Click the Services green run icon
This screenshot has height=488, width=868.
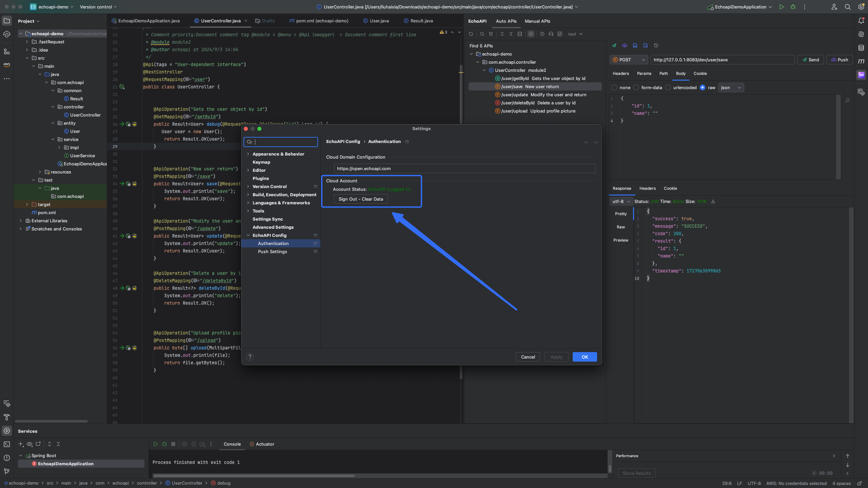point(156,444)
